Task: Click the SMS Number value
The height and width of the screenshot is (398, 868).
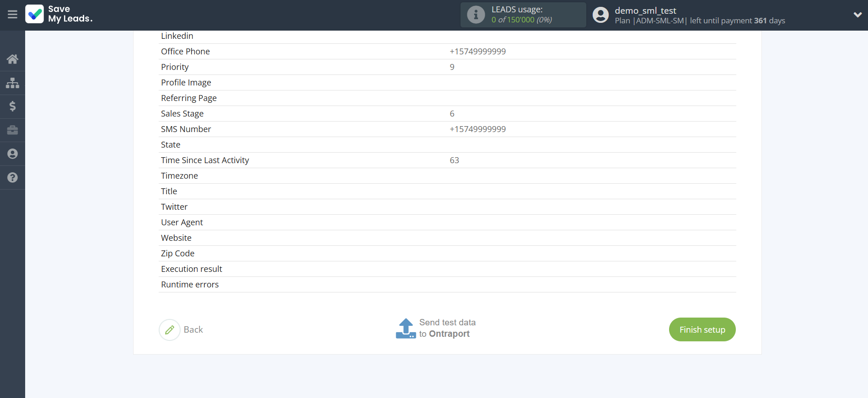Action: (x=477, y=129)
